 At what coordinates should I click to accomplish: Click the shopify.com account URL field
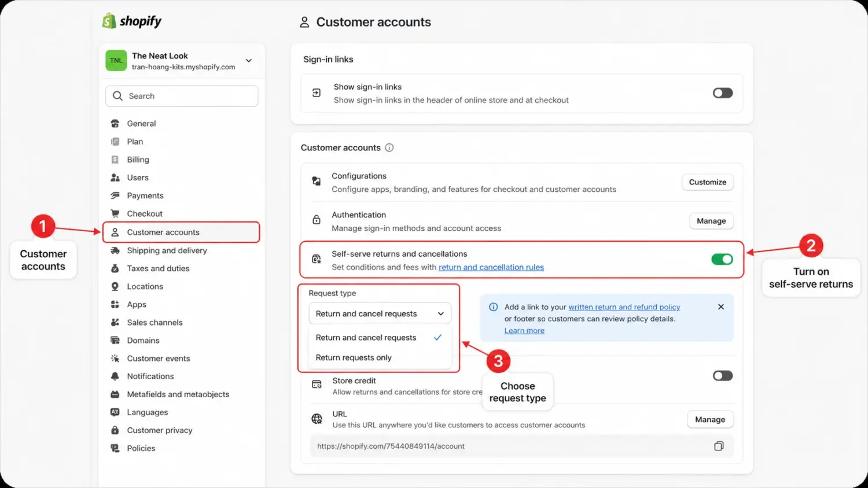point(522,446)
